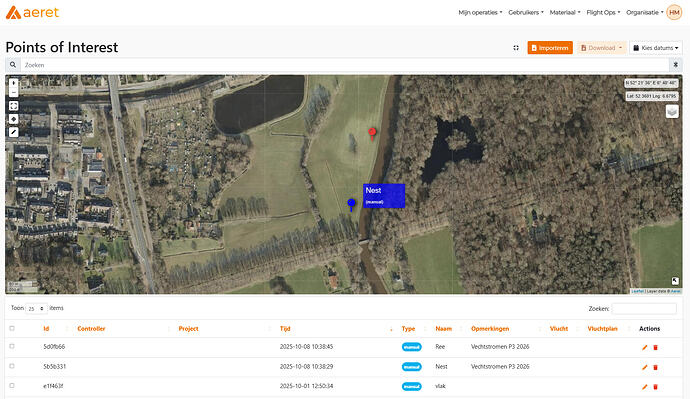This screenshot has height=399, width=690.
Task: Click the manual badge in Nest row
Action: coord(411,367)
